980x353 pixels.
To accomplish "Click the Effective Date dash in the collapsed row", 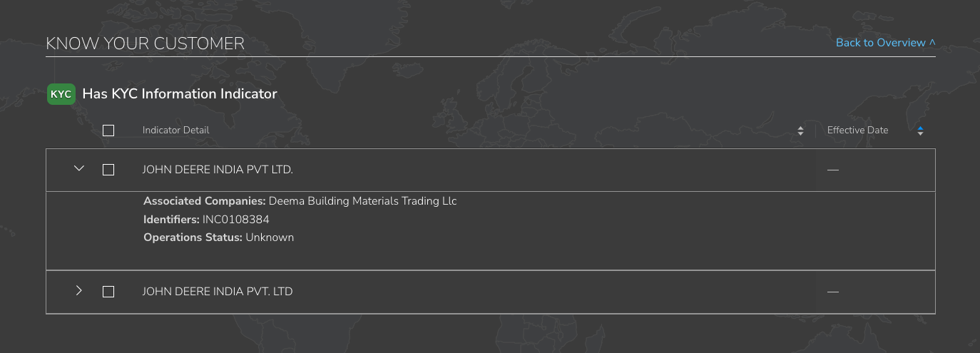I will click(833, 292).
